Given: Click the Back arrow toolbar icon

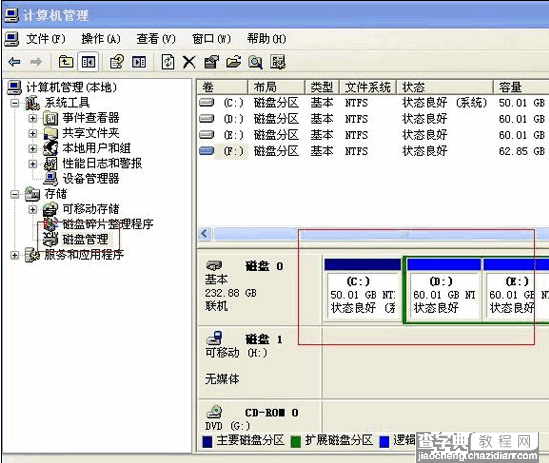Looking at the screenshot, I should [14, 62].
